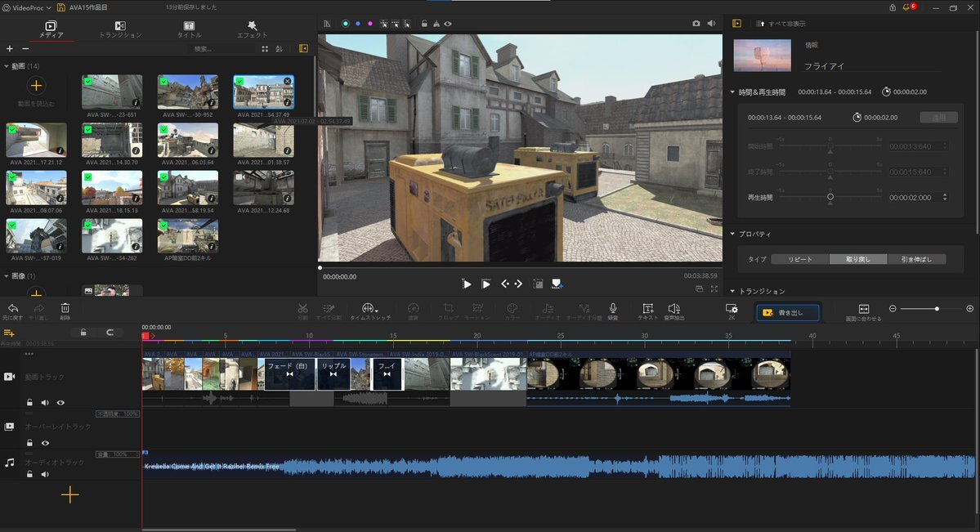The width and height of the screenshot is (980, 532).
Task: Remove the selected AVA 2021...54.37.49 clip via X
Action: (288, 81)
